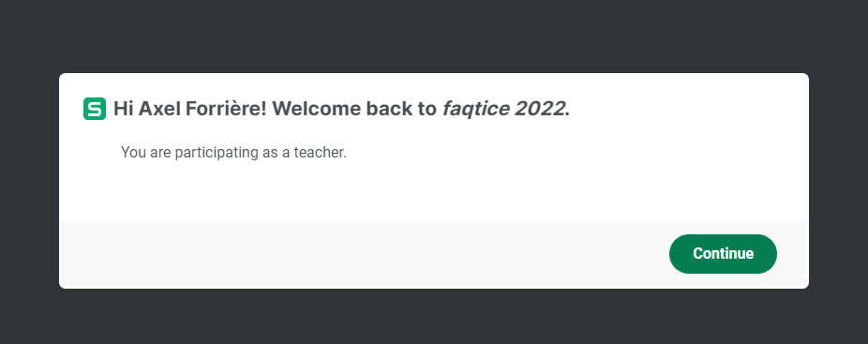The image size is (868, 344).
Task: Click the participating as a teacher message
Action: pyautogui.click(x=233, y=153)
